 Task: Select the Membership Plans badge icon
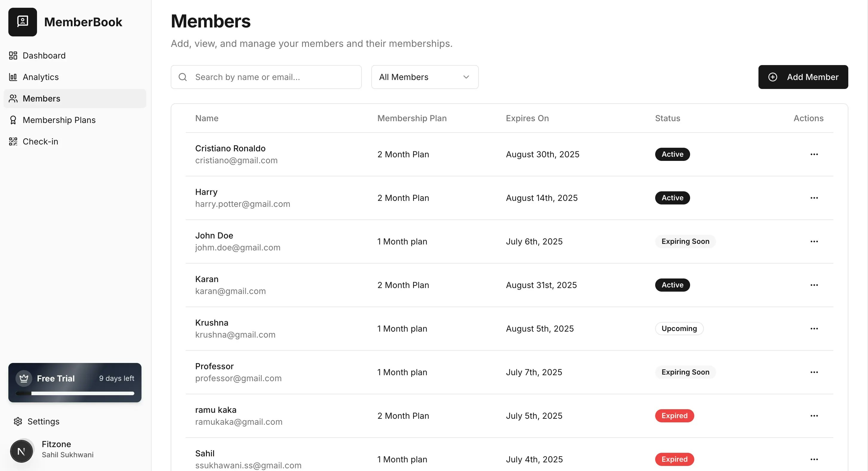tap(13, 120)
